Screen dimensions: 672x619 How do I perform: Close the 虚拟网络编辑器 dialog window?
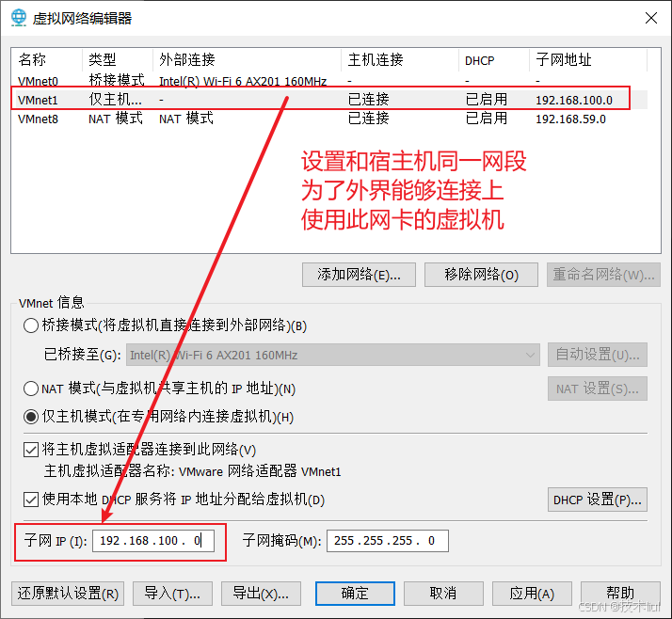(651, 18)
